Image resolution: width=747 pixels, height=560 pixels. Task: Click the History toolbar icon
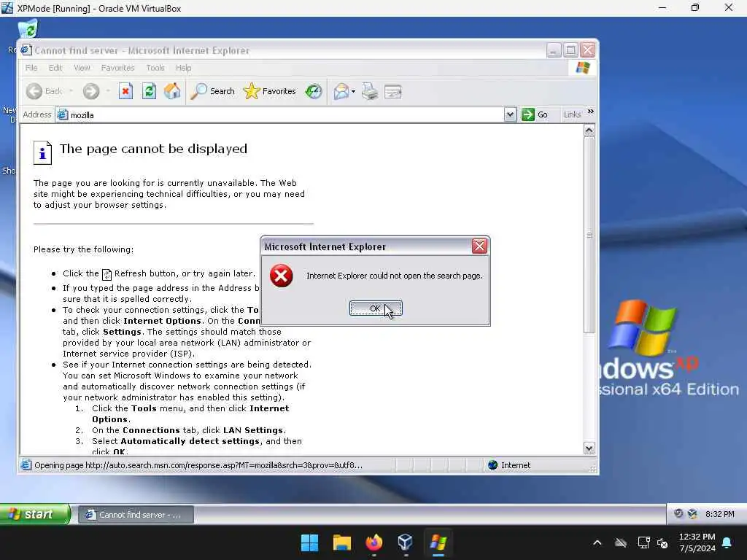[x=314, y=91]
